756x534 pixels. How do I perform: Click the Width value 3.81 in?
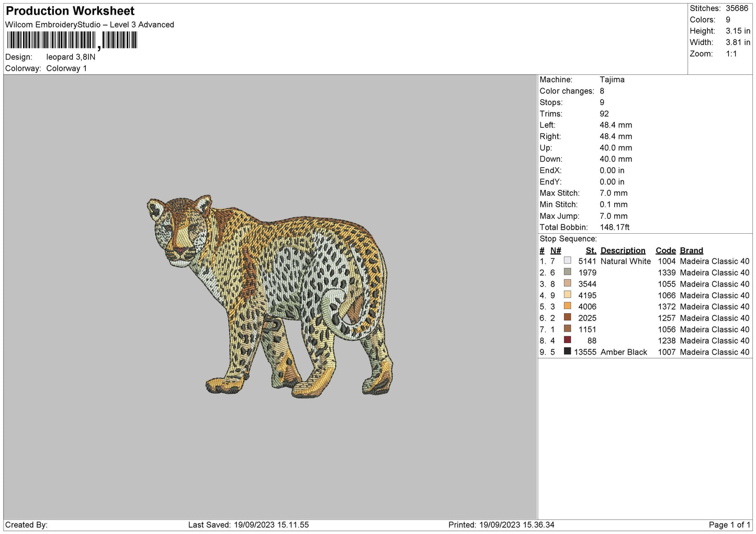(x=738, y=42)
